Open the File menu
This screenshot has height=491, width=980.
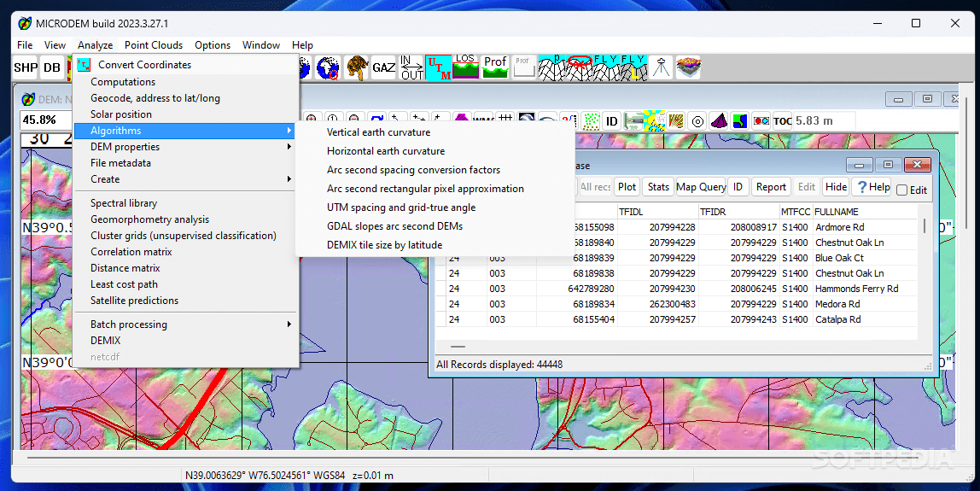(25, 45)
